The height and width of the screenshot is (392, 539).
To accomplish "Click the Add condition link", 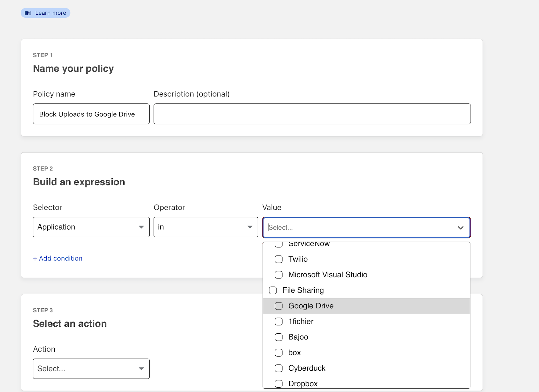I will (57, 258).
